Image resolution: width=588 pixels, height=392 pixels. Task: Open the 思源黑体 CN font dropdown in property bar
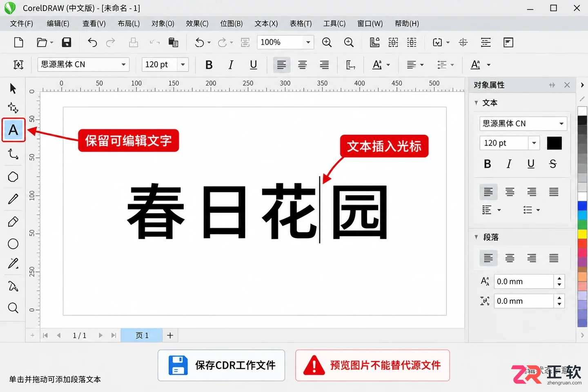(123, 65)
